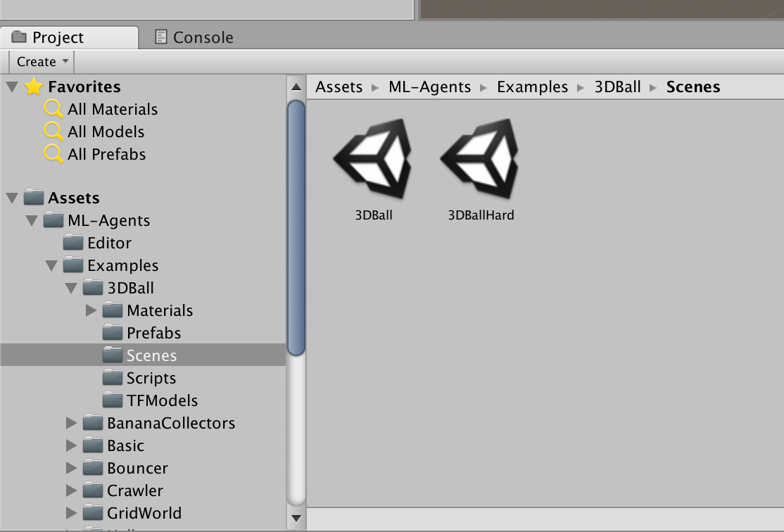
Task: Expand the Crawler folder
Action: click(72, 490)
